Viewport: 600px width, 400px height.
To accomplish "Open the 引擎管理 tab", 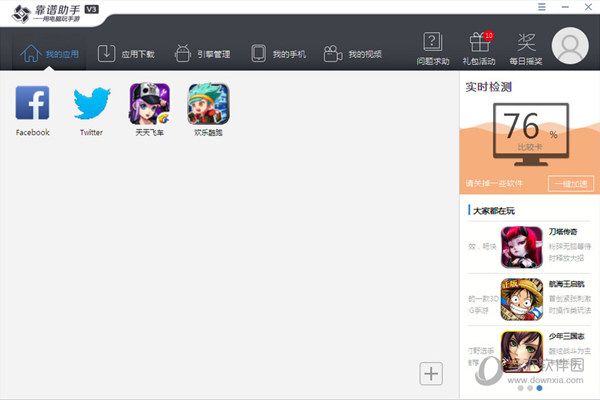I will click(x=202, y=53).
